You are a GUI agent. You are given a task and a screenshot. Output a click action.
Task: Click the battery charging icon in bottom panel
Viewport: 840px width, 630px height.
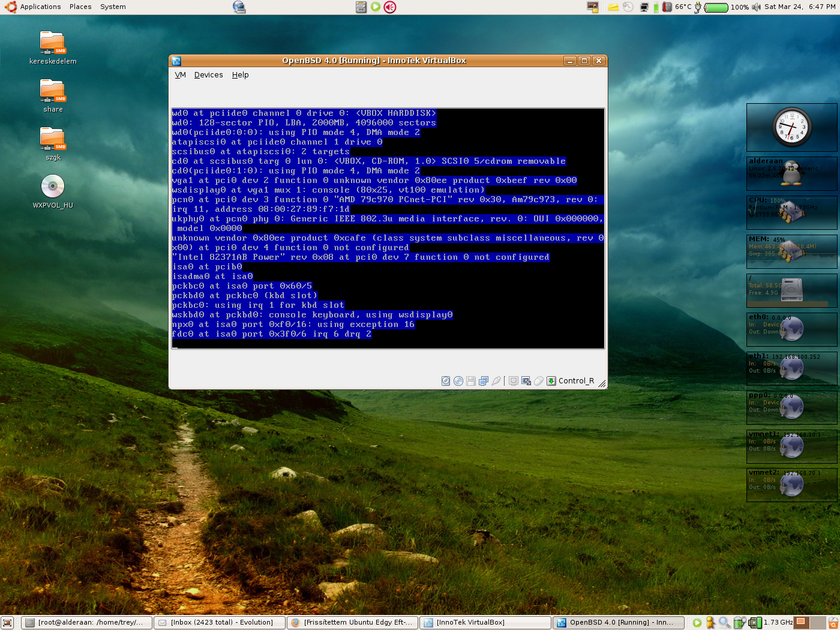click(739, 623)
